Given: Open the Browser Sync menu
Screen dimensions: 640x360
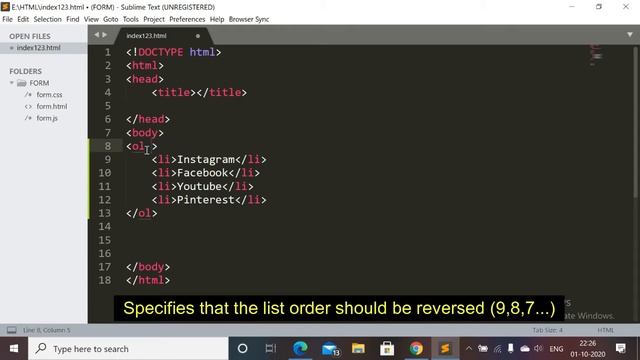Looking at the screenshot, I should (x=249, y=19).
